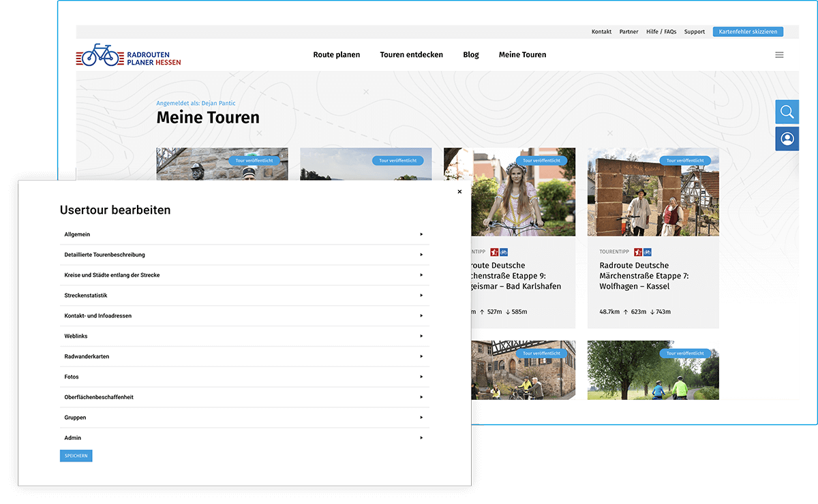Close the Usertour bearbeiten dialog
Image resolution: width=818 pixels, height=504 pixels.
(459, 192)
